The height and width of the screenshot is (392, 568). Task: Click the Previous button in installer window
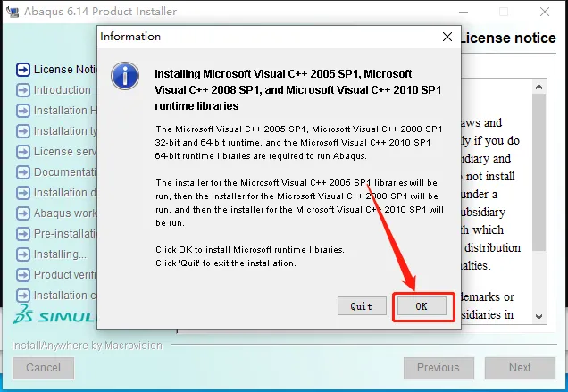pos(439,368)
